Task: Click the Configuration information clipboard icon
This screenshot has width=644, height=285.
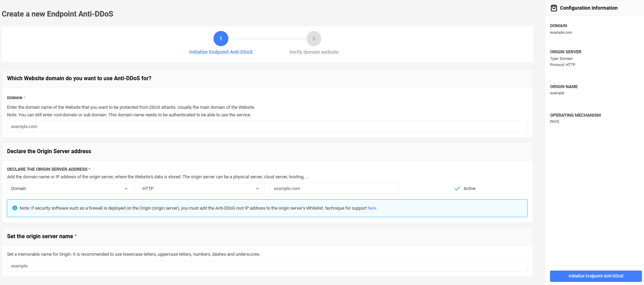Action: pyautogui.click(x=554, y=8)
